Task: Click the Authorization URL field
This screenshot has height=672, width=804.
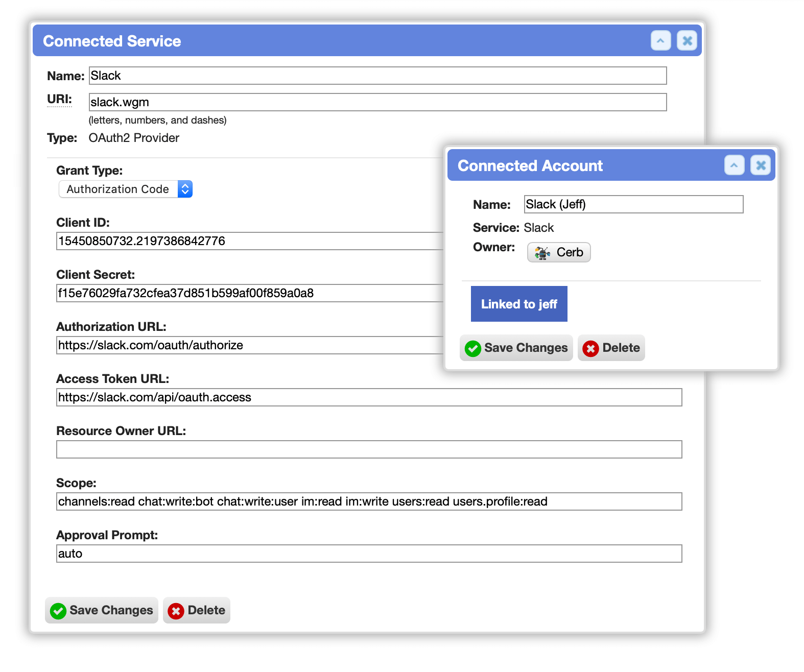Action: 250,345
